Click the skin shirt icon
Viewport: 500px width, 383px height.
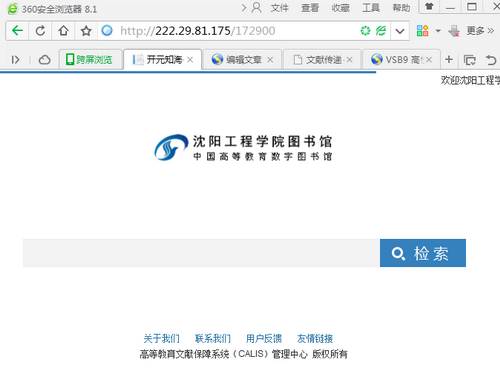(x=429, y=7)
